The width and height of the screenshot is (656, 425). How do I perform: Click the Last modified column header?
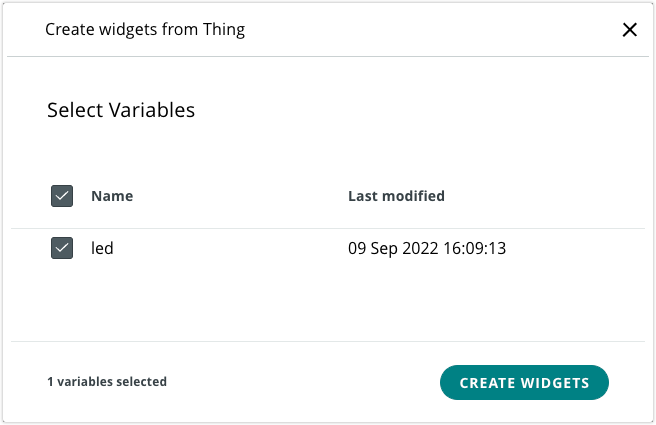coord(396,196)
